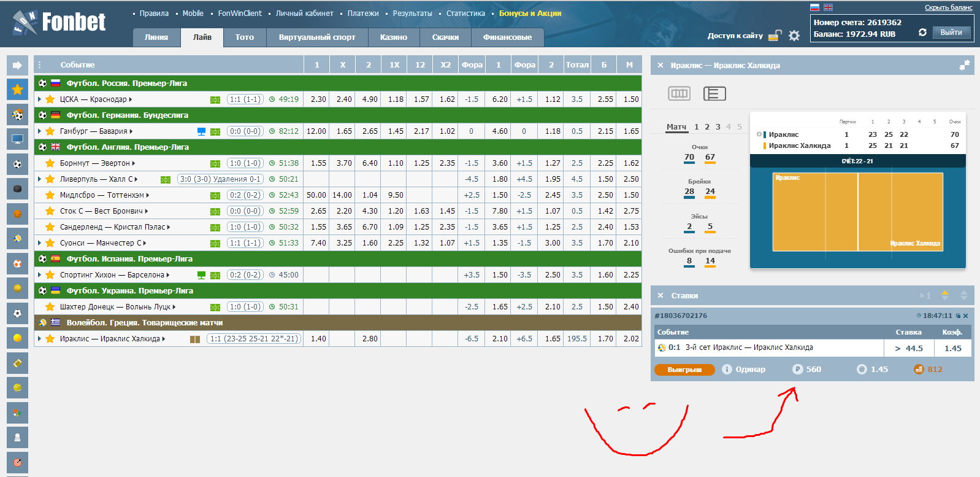Open field view icon in match panel
Viewport: 980px width, 477px height.
pyautogui.click(x=679, y=93)
